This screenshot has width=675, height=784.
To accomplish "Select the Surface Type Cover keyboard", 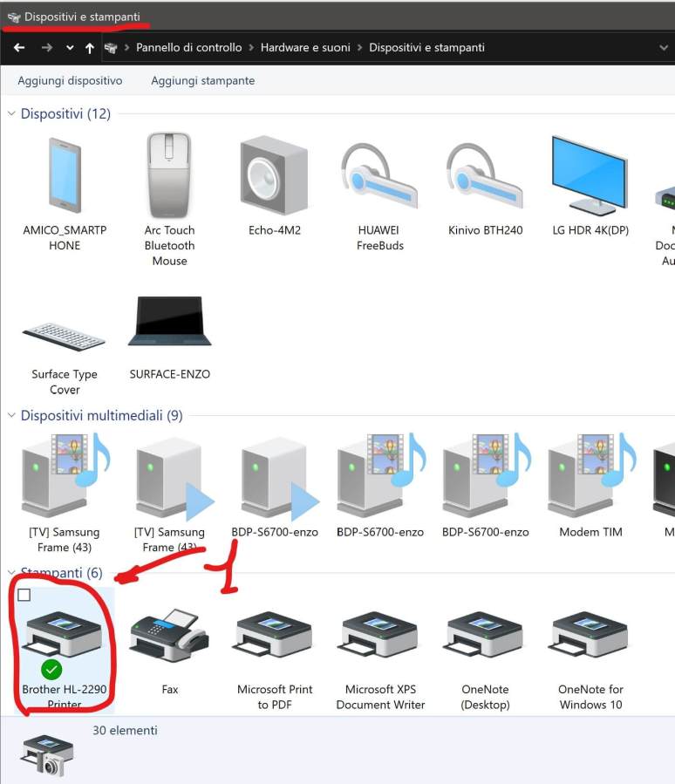I will [65, 336].
